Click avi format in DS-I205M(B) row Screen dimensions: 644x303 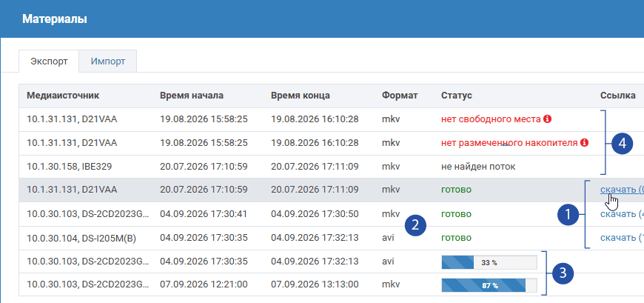point(388,238)
